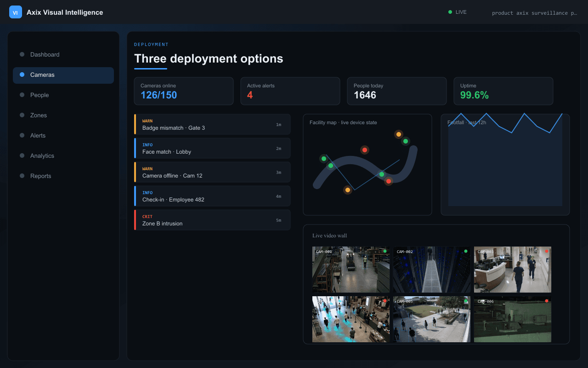
Task: Click the 5m timestamp on Zone B alert
Action: point(278,220)
